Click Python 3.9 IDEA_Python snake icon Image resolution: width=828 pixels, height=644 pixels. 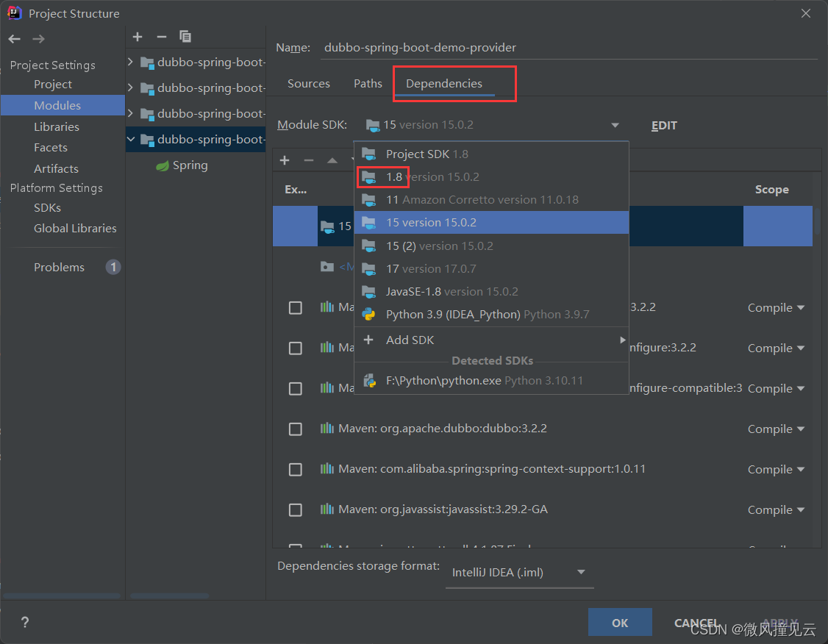click(x=368, y=315)
